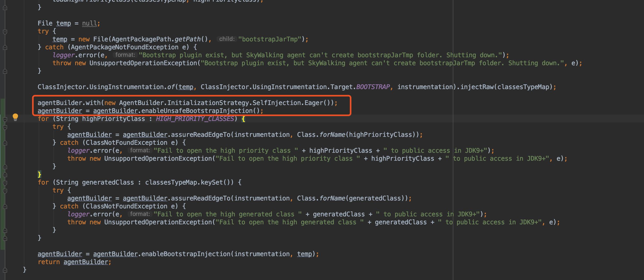Click the "format:" hint in generatedClass catch block
644x280 pixels.
[x=140, y=214]
